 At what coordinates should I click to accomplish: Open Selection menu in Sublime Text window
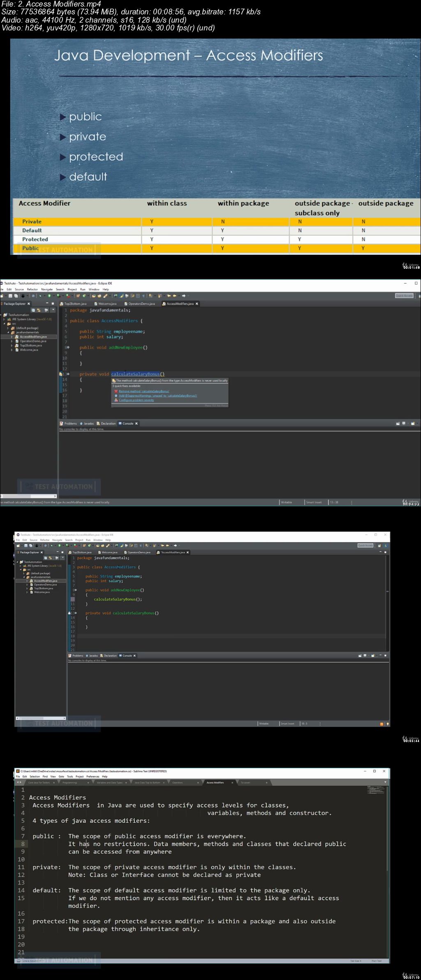(x=35, y=776)
